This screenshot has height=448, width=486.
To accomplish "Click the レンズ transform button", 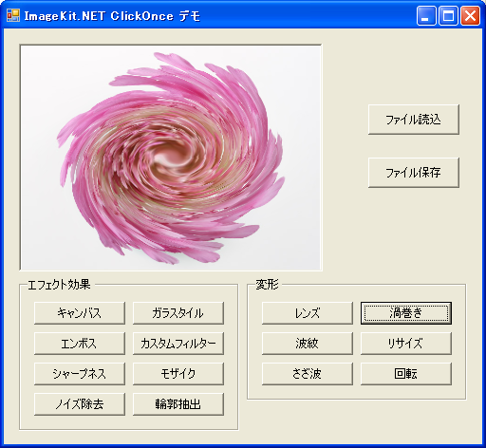I will [x=308, y=313].
